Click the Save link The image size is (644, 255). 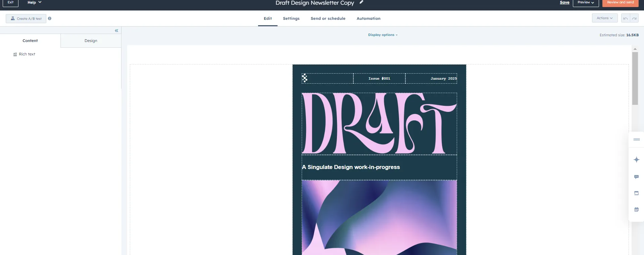[x=564, y=2]
